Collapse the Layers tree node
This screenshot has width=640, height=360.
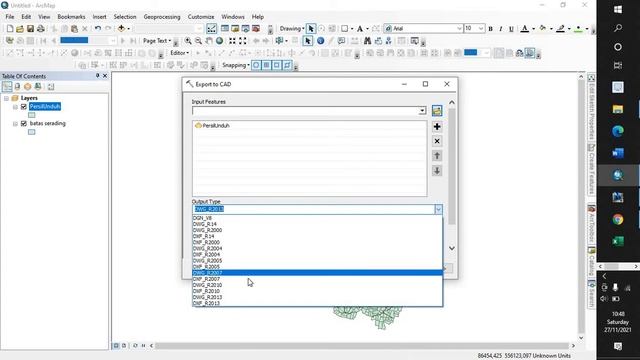pos(7,98)
